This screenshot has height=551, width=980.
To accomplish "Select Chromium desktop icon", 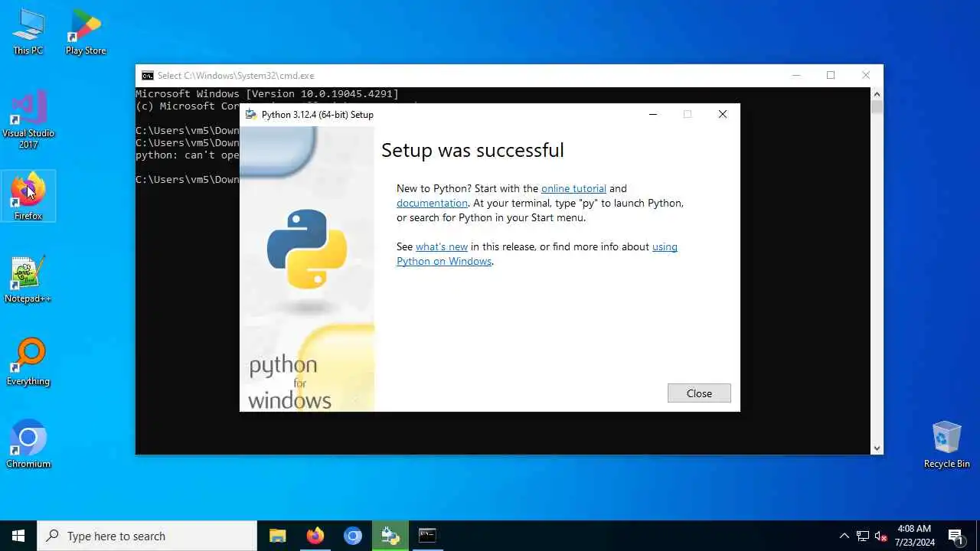I will [x=28, y=445].
